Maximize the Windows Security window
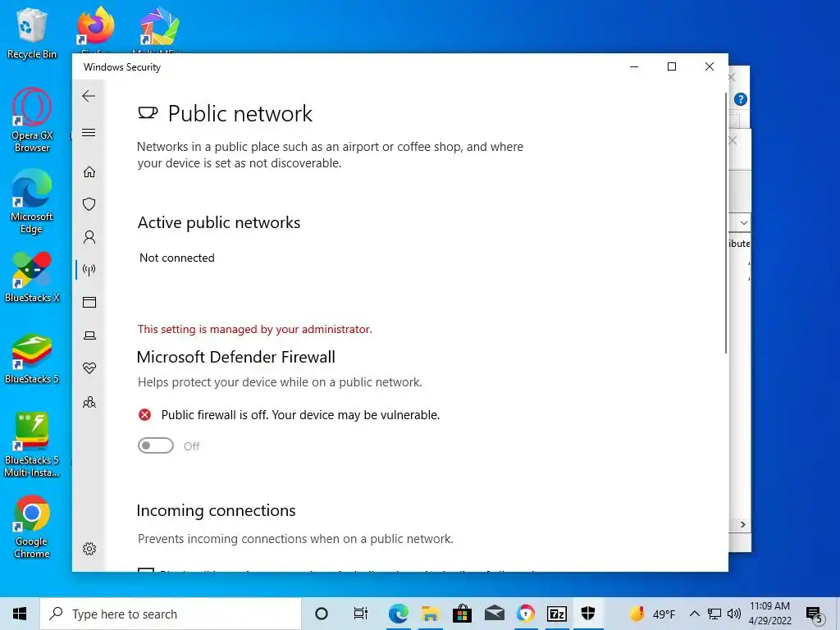 (x=672, y=67)
